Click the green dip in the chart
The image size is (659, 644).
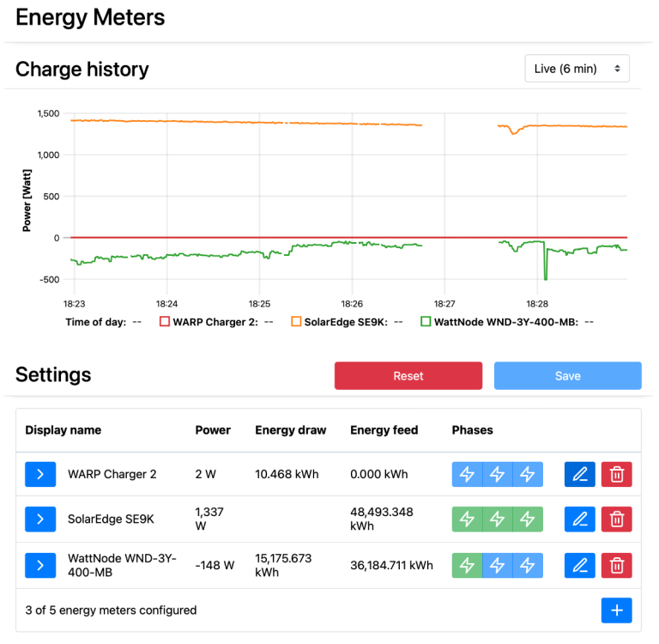point(545,273)
